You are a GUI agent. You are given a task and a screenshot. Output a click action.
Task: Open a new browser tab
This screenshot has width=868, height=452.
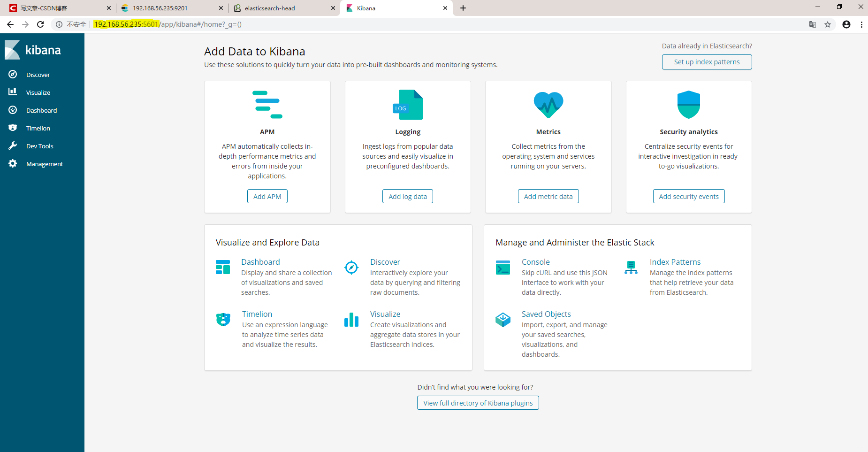tap(463, 8)
